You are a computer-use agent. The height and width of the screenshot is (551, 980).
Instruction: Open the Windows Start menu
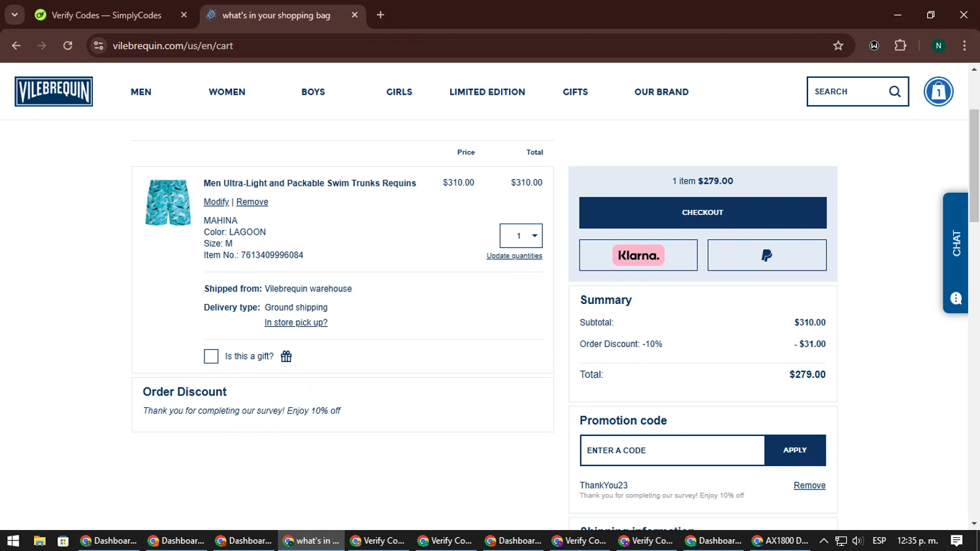[13, 541]
